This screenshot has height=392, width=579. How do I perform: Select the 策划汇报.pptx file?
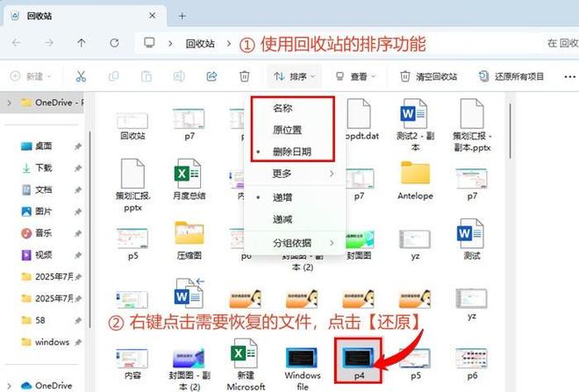point(132,186)
